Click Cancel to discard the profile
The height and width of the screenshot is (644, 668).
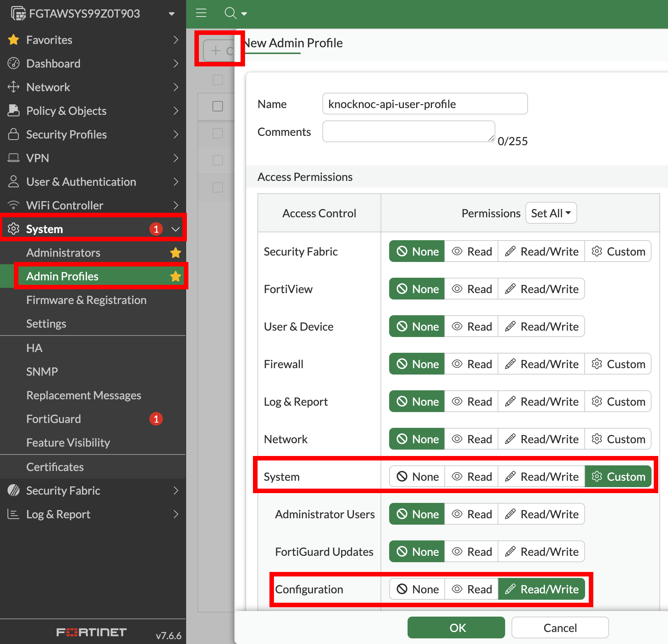[x=560, y=628]
